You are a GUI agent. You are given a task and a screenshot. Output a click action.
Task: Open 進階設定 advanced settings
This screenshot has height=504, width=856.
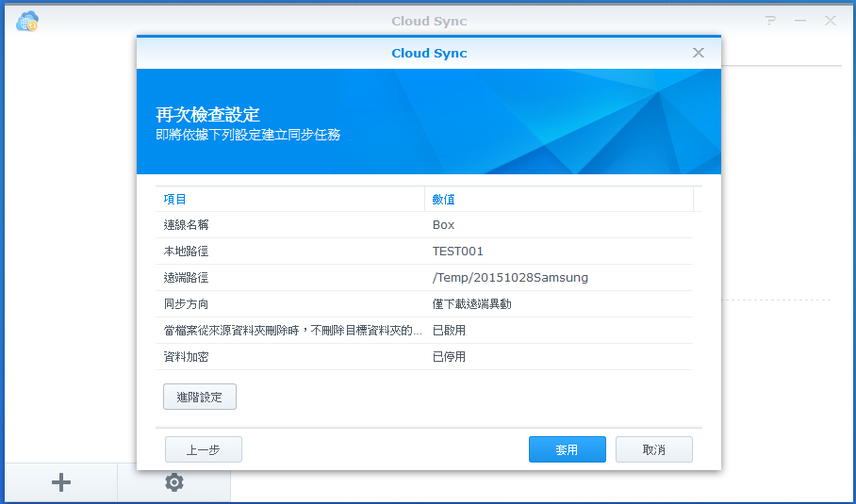point(200,397)
